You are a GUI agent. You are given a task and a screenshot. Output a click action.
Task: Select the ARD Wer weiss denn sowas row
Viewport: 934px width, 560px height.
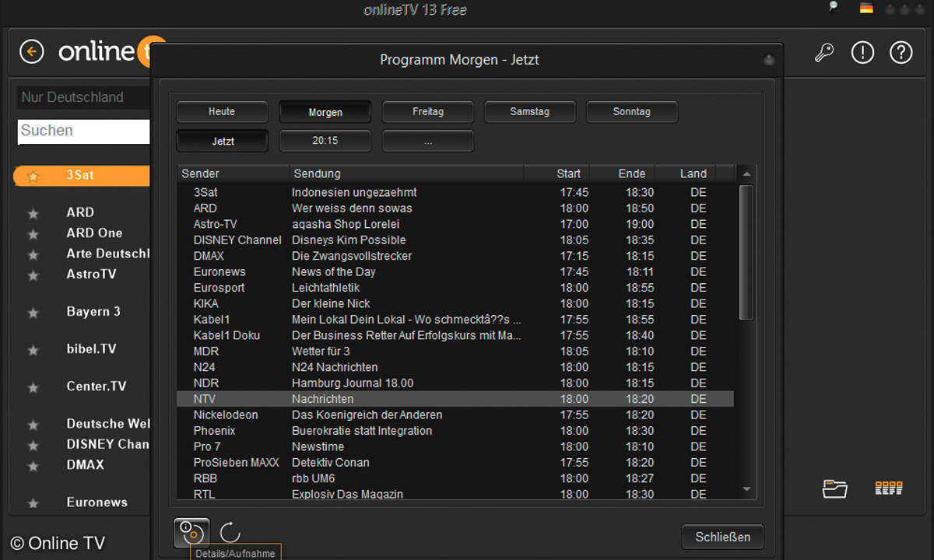[x=455, y=208]
